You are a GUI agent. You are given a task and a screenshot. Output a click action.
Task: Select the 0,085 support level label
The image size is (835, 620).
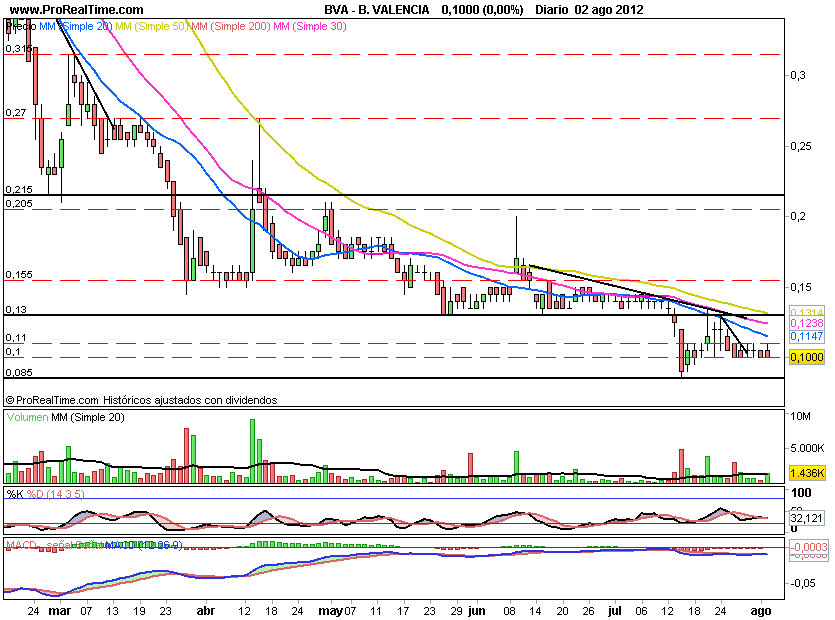coord(19,373)
